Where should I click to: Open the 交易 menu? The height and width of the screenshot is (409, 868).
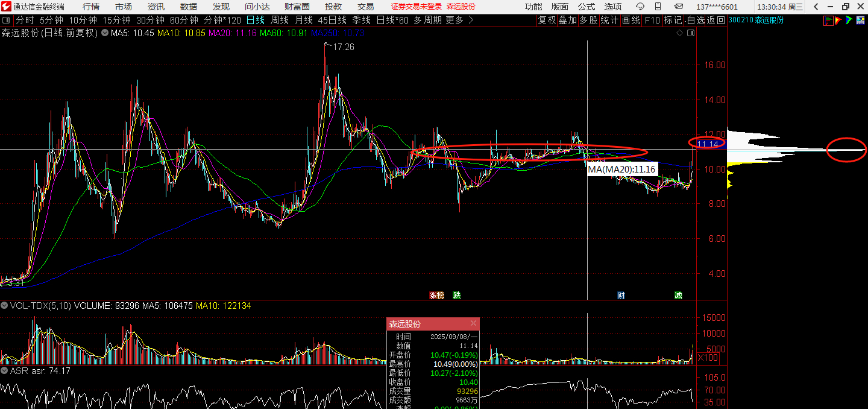click(x=366, y=7)
